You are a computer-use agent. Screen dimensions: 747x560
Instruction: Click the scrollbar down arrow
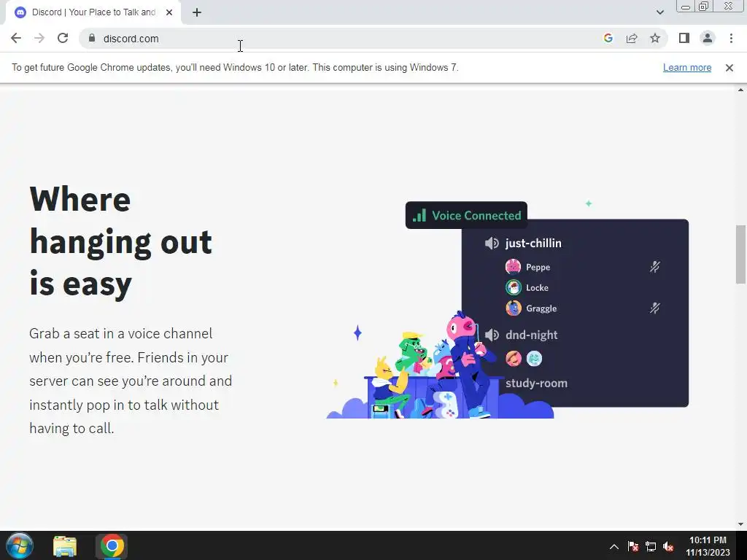point(740,525)
